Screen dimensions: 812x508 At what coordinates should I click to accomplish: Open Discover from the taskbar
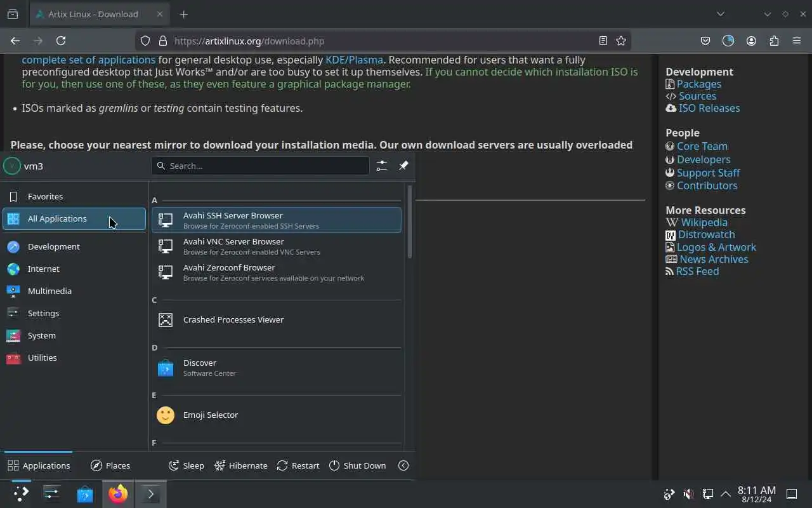coord(85,494)
